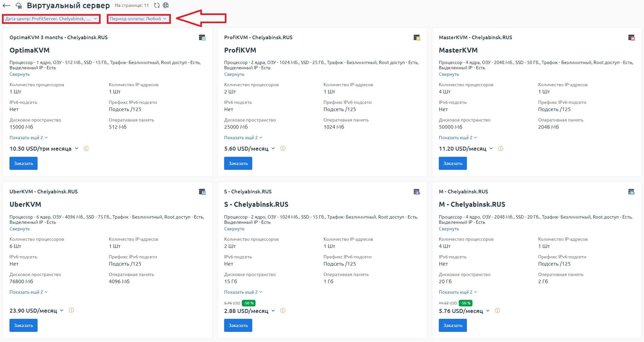Click the globe settings icon
The image size is (644, 342).
166,5
